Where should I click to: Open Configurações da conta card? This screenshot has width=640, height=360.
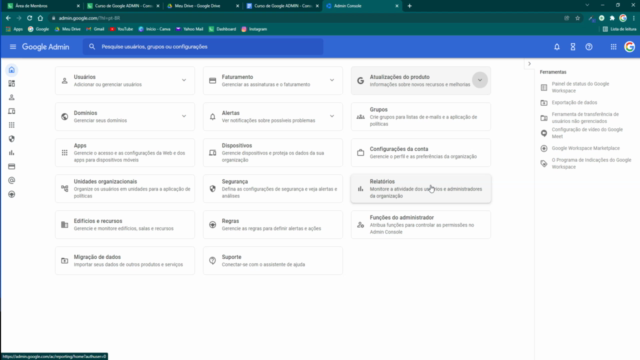(x=421, y=153)
